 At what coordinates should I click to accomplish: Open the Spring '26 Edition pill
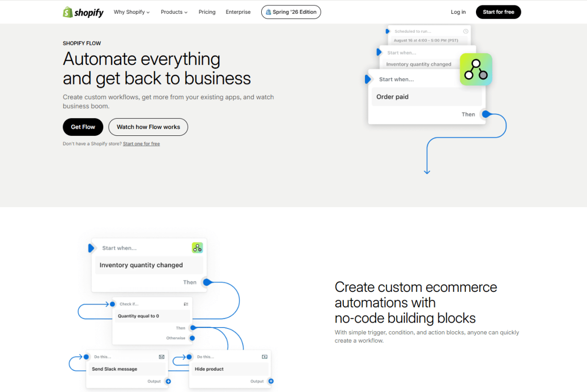291,12
